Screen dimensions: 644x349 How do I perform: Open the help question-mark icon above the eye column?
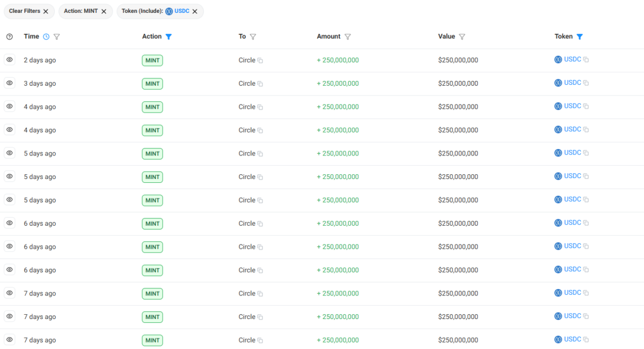[9, 36]
